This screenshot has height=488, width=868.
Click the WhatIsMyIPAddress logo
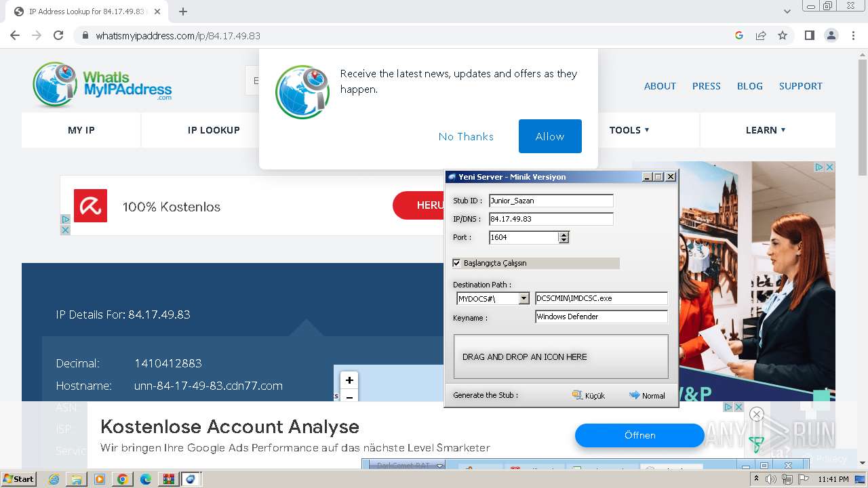point(102,85)
